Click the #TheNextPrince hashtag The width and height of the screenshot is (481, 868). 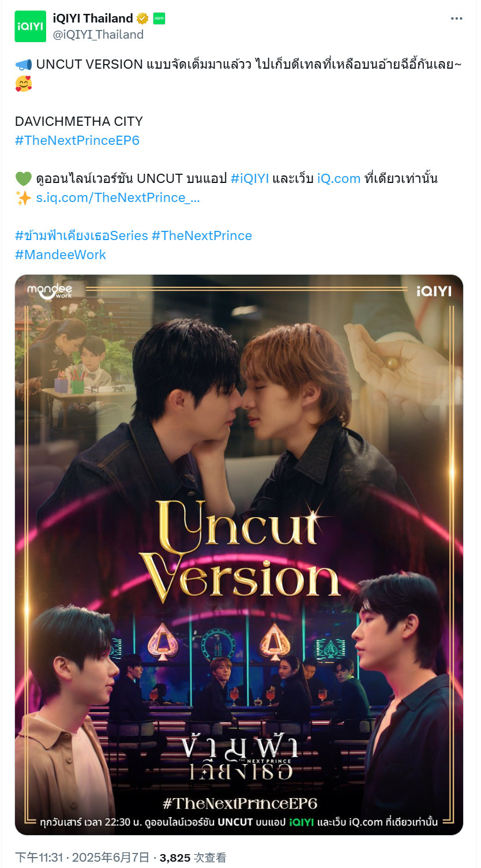point(202,235)
